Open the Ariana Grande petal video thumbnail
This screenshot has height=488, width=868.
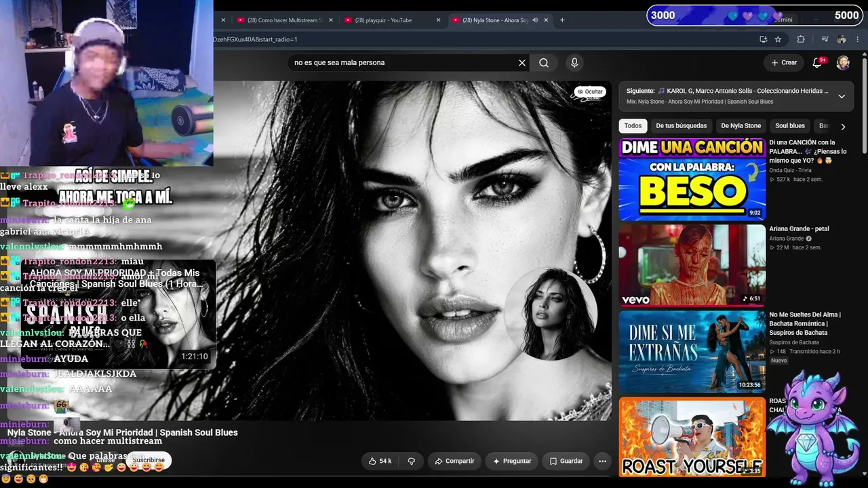click(x=692, y=266)
